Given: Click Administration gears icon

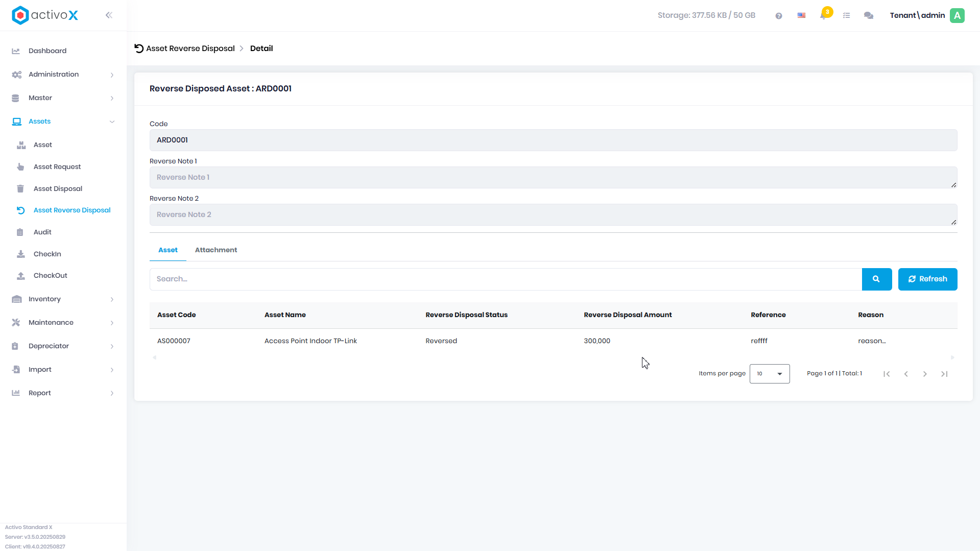Looking at the screenshot, I should [16, 75].
